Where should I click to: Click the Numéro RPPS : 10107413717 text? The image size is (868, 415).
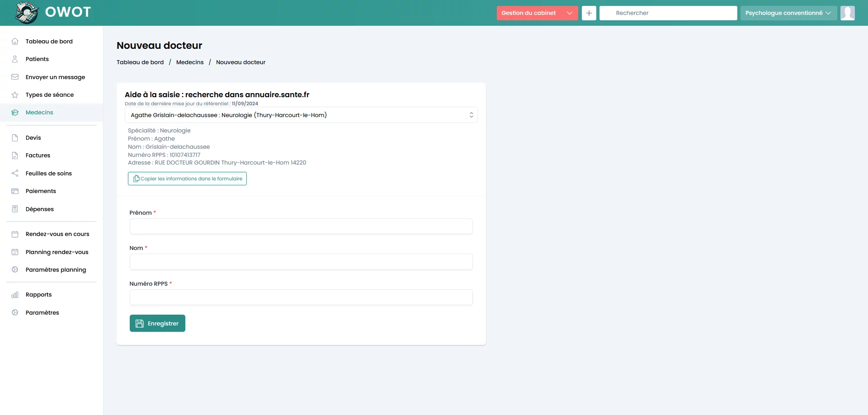pyautogui.click(x=164, y=155)
